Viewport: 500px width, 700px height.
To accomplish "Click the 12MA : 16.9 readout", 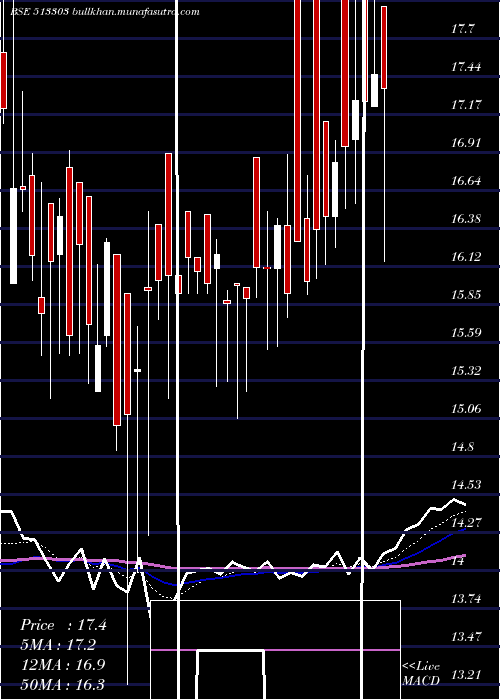I will 63,665.
